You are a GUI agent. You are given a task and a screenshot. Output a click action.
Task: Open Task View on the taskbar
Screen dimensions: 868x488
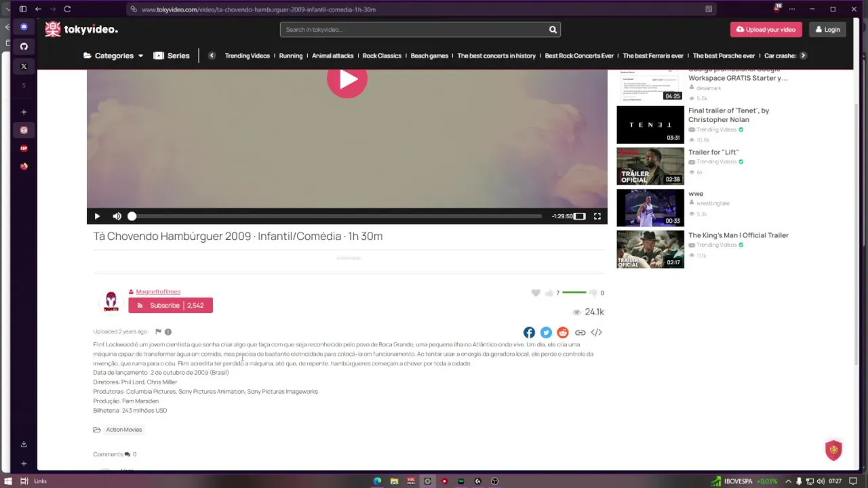[24, 481]
